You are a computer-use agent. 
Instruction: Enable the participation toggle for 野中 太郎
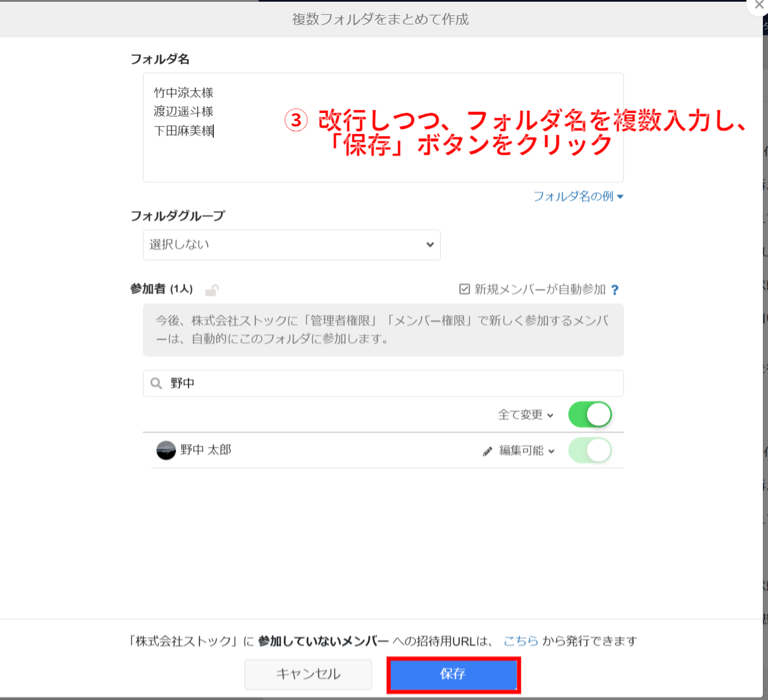pyautogui.click(x=590, y=450)
